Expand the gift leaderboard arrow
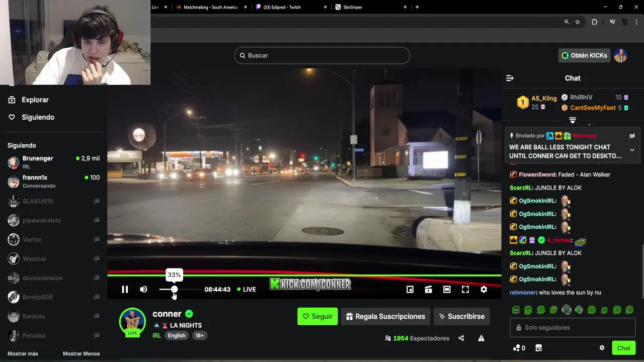 pos(572,120)
